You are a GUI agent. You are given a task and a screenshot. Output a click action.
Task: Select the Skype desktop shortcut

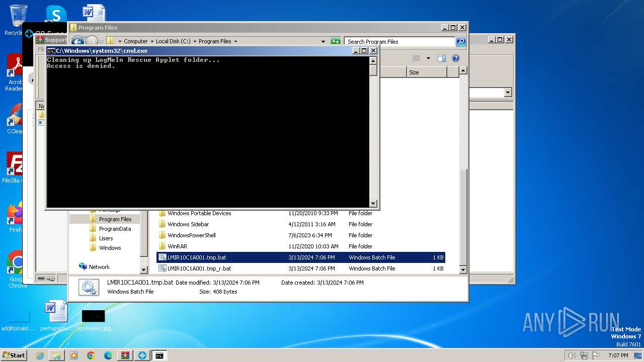tap(56, 14)
